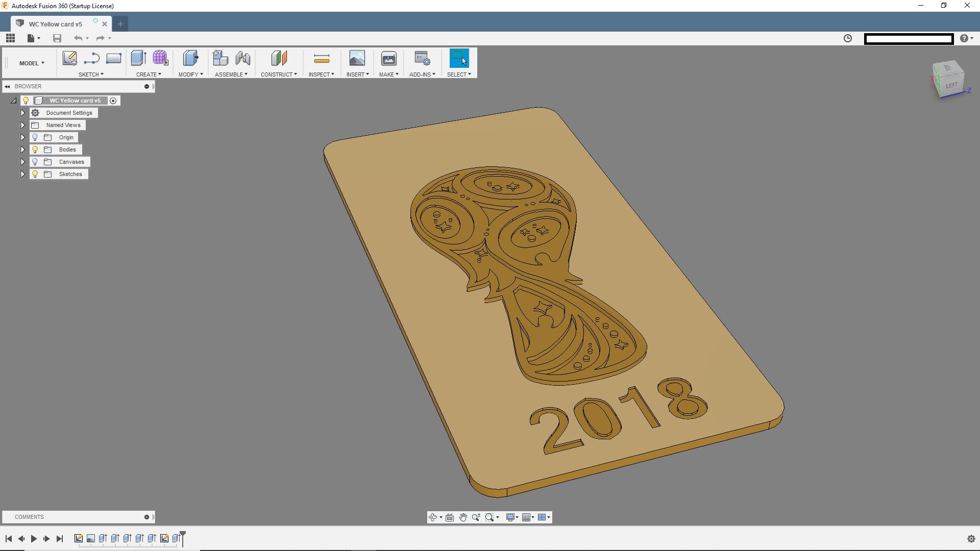Expand the Named Views node
980x551 pixels.
pos(22,125)
